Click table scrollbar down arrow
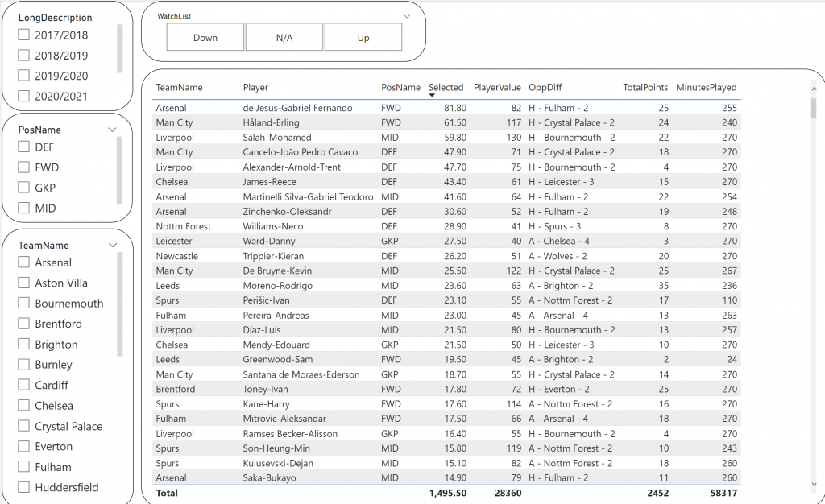This screenshot has height=504, width=825. coord(814,484)
